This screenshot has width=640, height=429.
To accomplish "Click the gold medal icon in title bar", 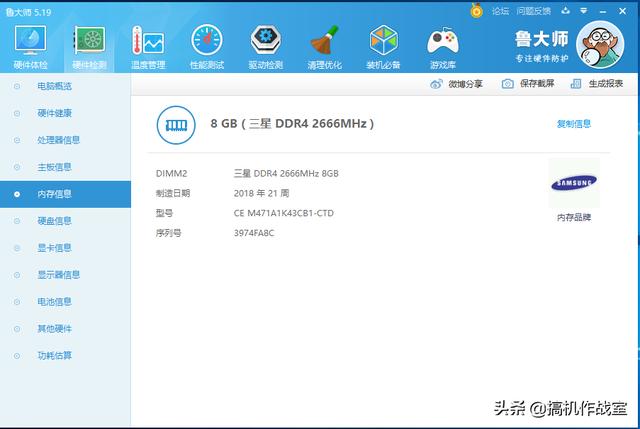I will [x=476, y=11].
